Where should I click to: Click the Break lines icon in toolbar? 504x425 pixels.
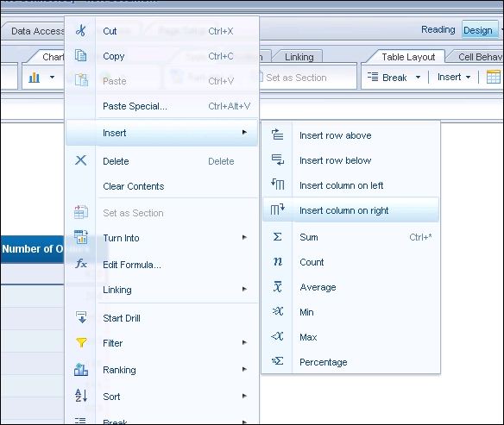click(x=373, y=77)
